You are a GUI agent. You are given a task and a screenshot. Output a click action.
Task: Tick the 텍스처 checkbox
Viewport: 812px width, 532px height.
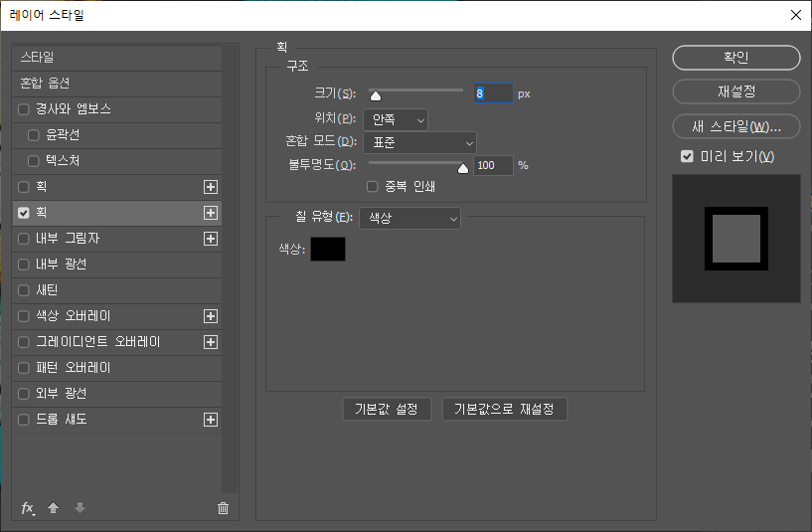pyautogui.click(x=34, y=161)
